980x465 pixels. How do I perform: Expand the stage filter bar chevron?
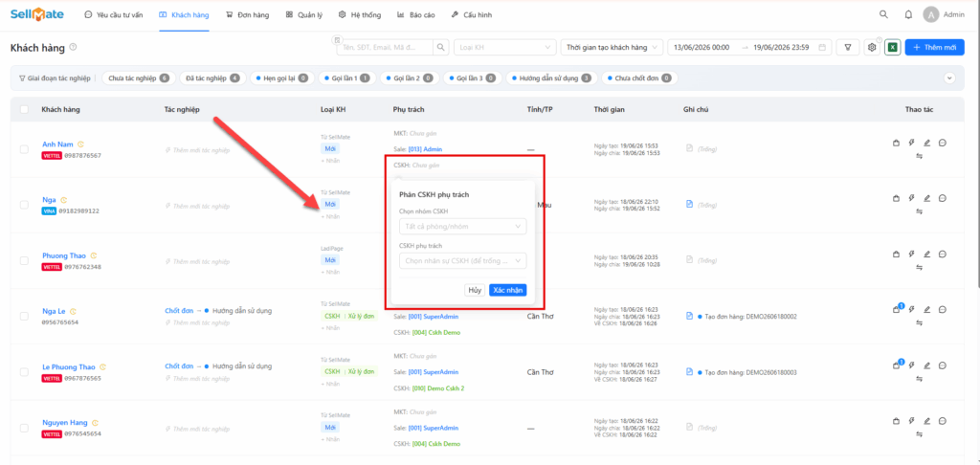point(949,78)
